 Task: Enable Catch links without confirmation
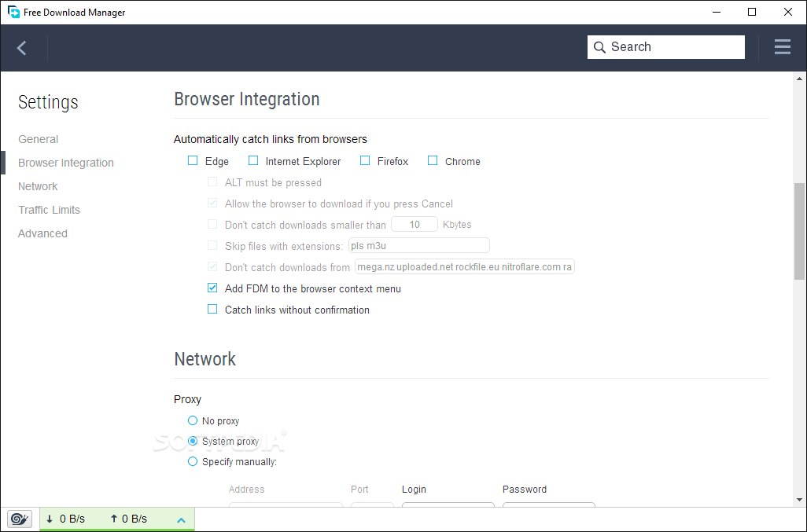point(212,309)
